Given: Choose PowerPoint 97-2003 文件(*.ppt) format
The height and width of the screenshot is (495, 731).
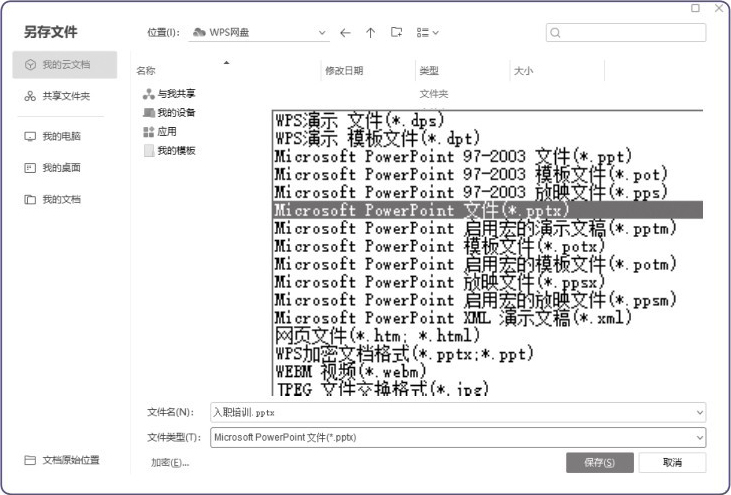Looking at the screenshot, I should click(x=488, y=156).
